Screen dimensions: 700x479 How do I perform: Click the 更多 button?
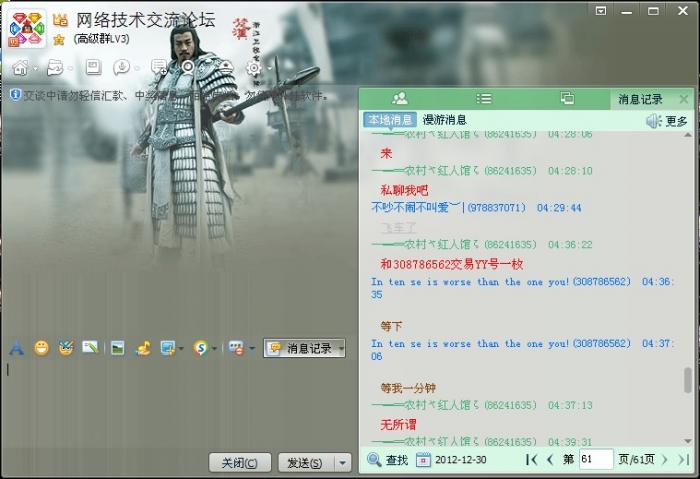tap(676, 121)
